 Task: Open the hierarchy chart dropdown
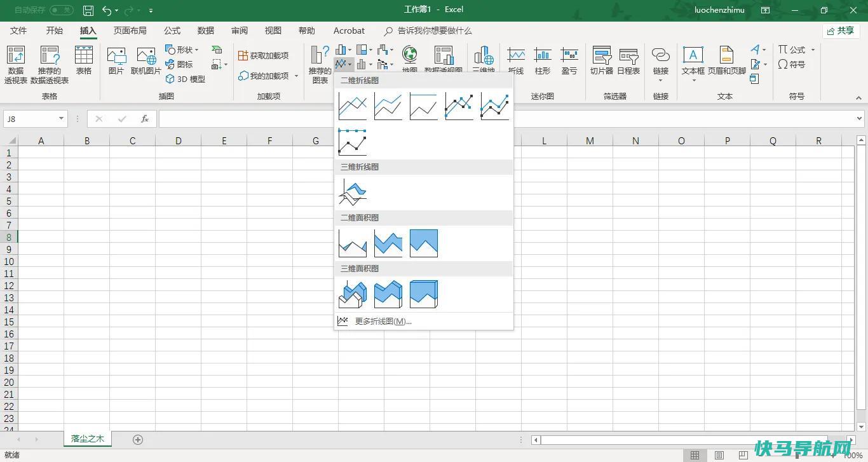pyautogui.click(x=364, y=50)
